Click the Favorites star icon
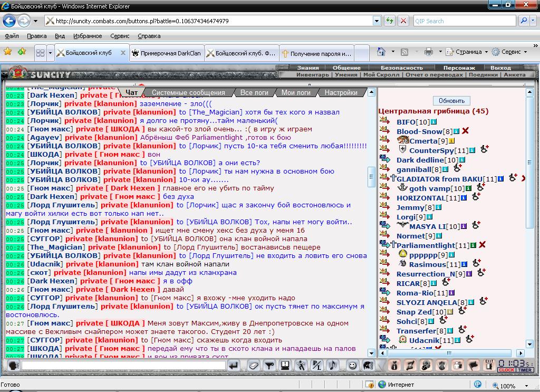 click(x=8, y=52)
